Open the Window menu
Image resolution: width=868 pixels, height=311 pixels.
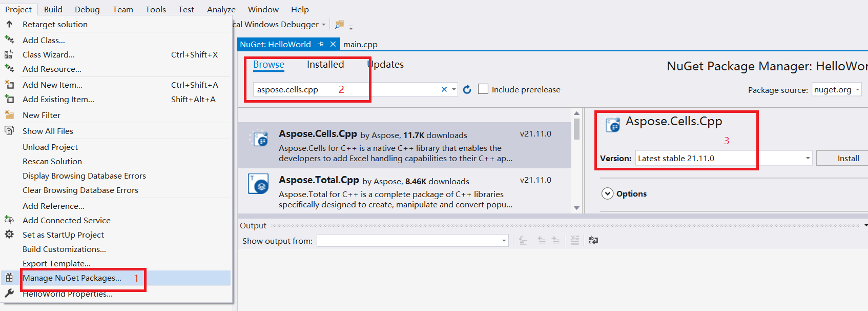pos(263,9)
